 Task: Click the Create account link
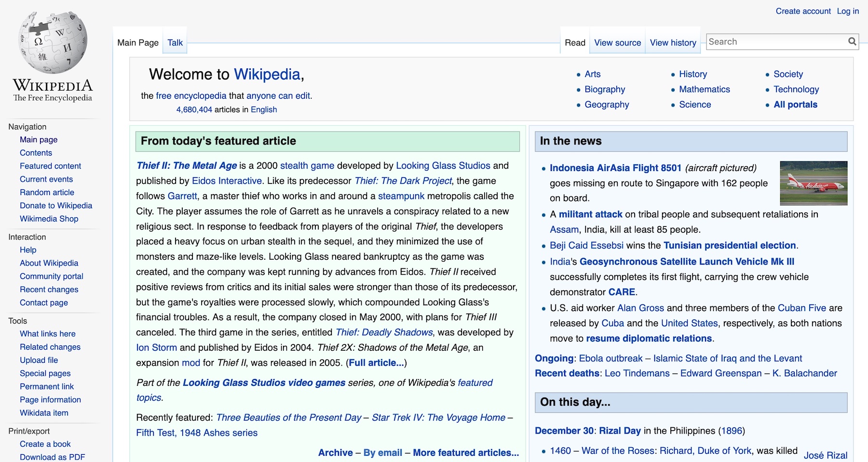pyautogui.click(x=803, y=11)
